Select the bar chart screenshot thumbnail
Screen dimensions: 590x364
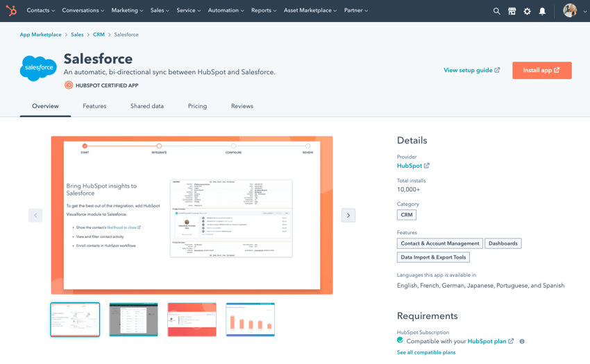(251, 320)
